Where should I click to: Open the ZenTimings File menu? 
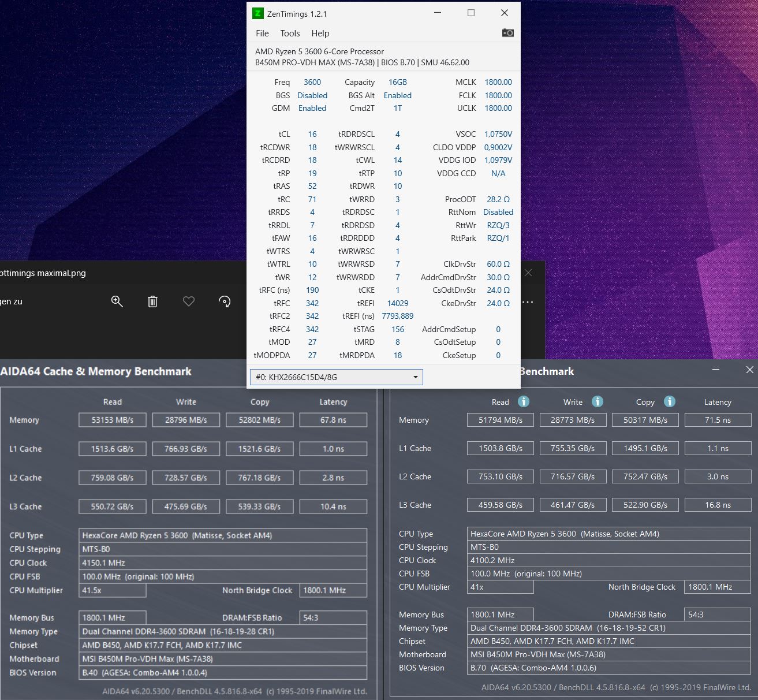(262, 33)
